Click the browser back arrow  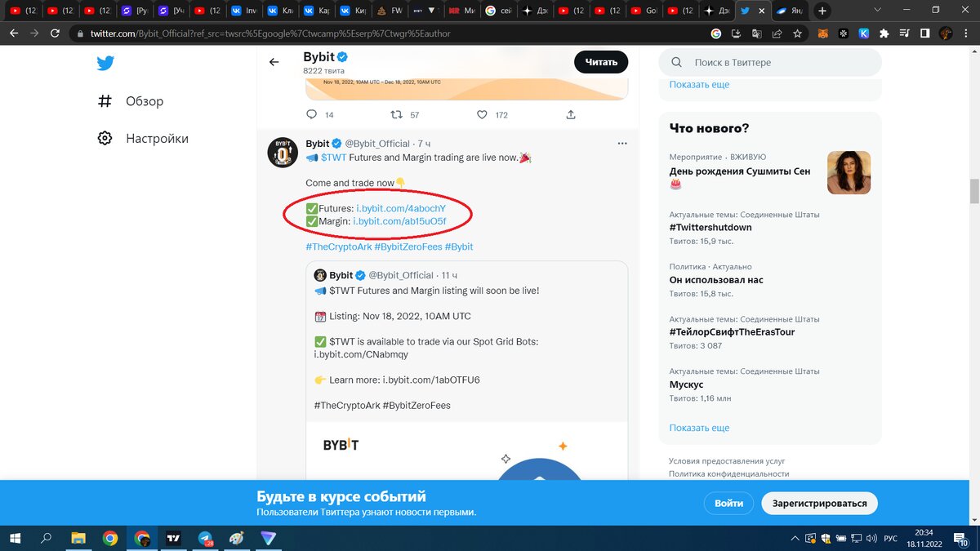point(14,33)
